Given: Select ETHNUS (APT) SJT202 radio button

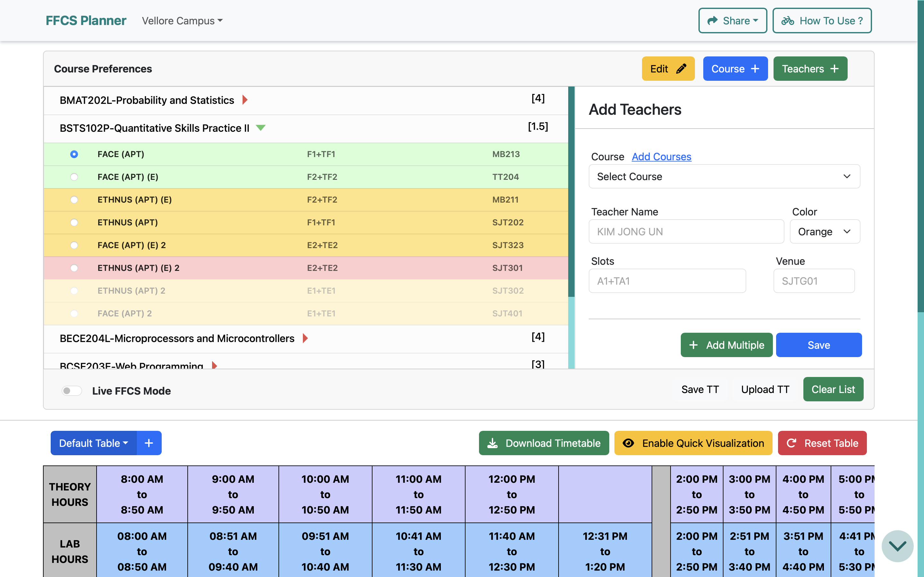Looking at the screenshot, I should [x=74, y=222].
